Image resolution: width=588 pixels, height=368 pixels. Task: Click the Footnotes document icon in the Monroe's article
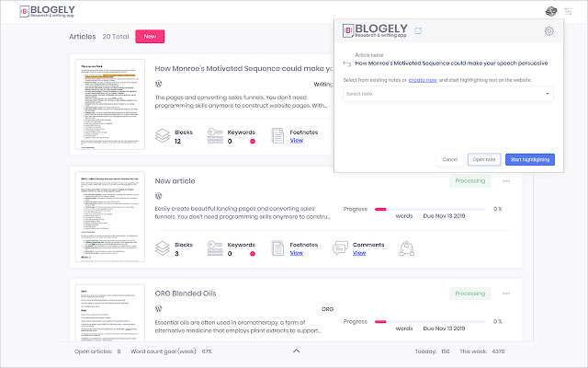click(x=277, y=136)
